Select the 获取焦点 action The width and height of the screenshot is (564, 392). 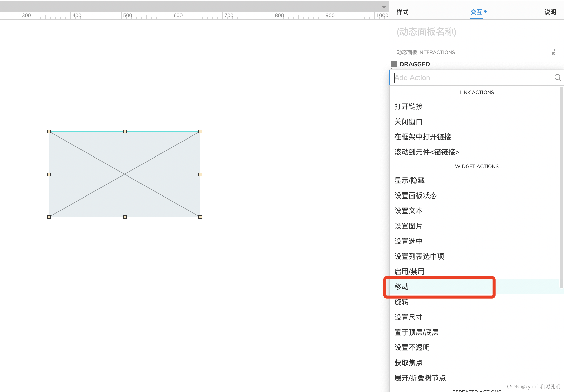click(475, 363)
